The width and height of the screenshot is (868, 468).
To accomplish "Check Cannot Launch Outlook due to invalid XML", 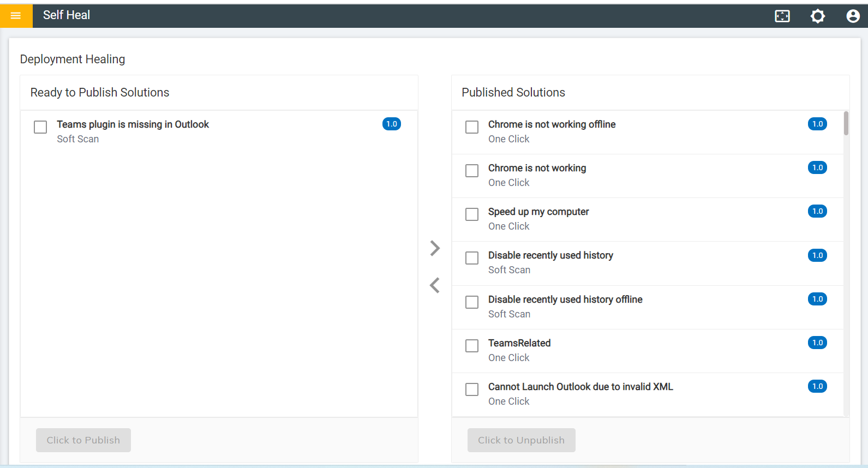I will point(472,389).
